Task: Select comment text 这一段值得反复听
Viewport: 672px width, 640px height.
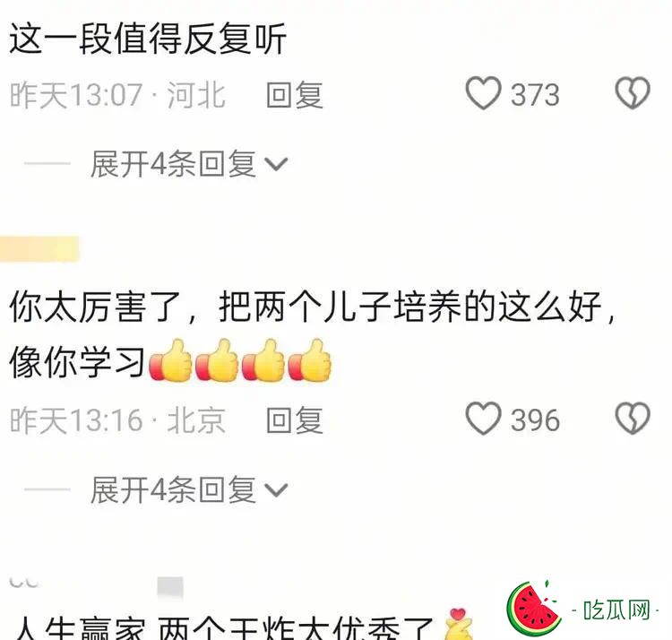Action: coord(148,39)
